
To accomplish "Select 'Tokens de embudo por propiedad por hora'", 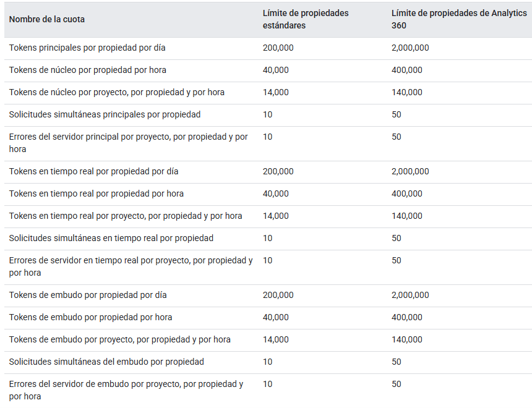I will 90,317.
